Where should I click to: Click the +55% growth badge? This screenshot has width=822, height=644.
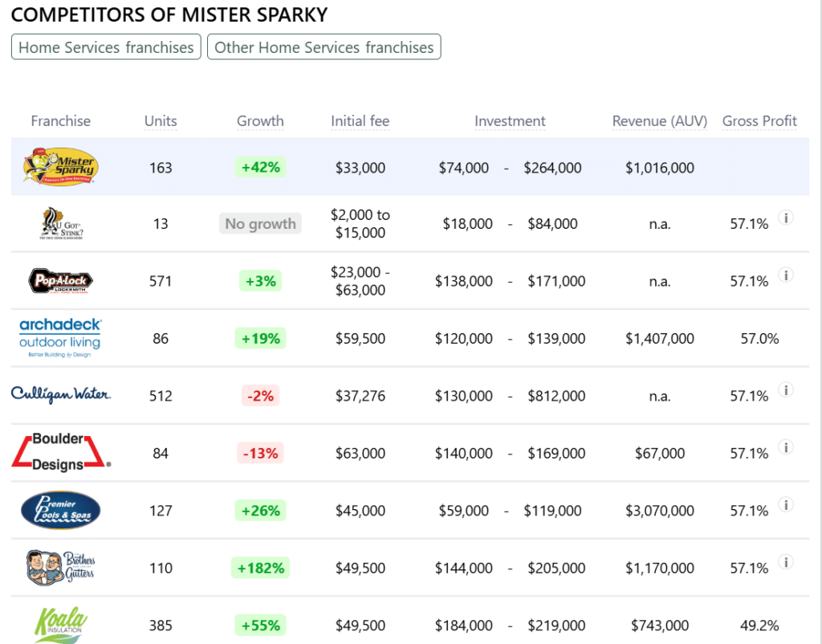[x=261, y=625]
